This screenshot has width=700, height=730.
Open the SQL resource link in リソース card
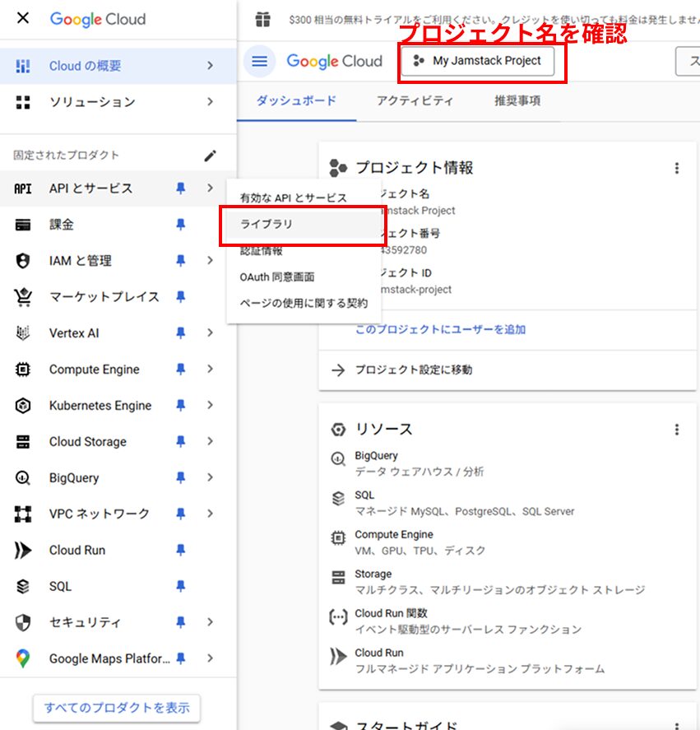pyautogui.click(x=364, y=495)
